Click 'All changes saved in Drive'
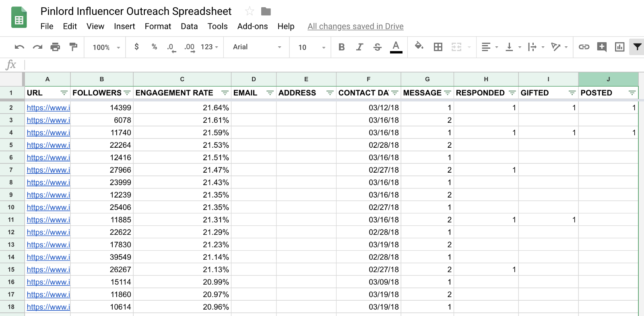Screen dimensions: 644x316 coord(355,26)
